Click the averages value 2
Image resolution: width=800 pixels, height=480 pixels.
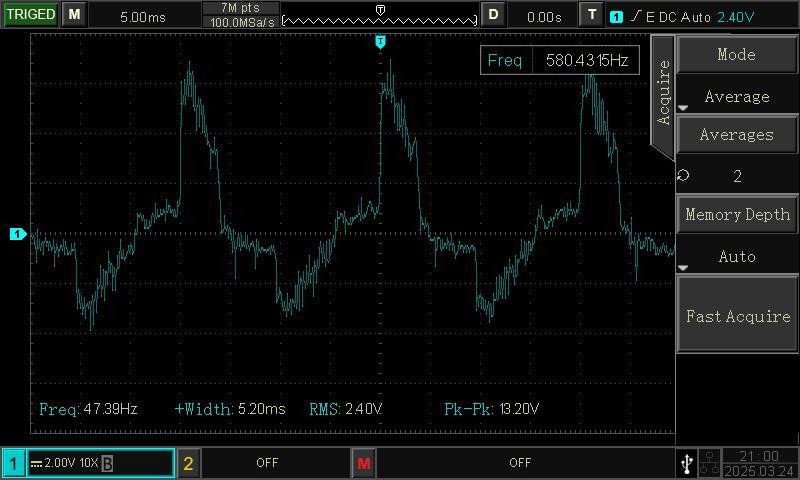737,176
